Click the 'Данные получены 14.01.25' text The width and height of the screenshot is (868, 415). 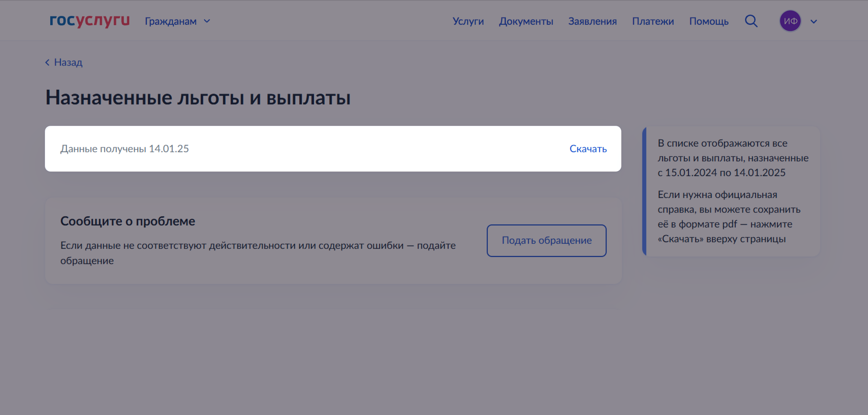pos(125,149)
